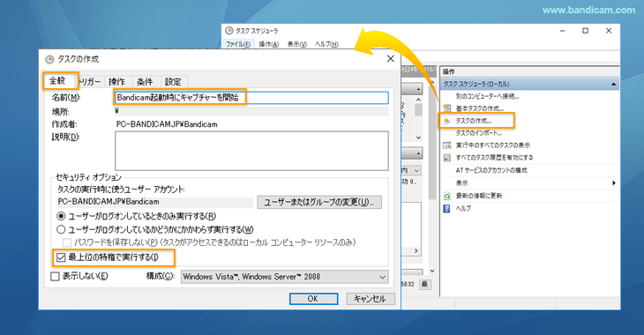Viewport: 644px width, 335px height.
Task: Minimize the Task Scheduler window
Action: (x=562, y=31)
